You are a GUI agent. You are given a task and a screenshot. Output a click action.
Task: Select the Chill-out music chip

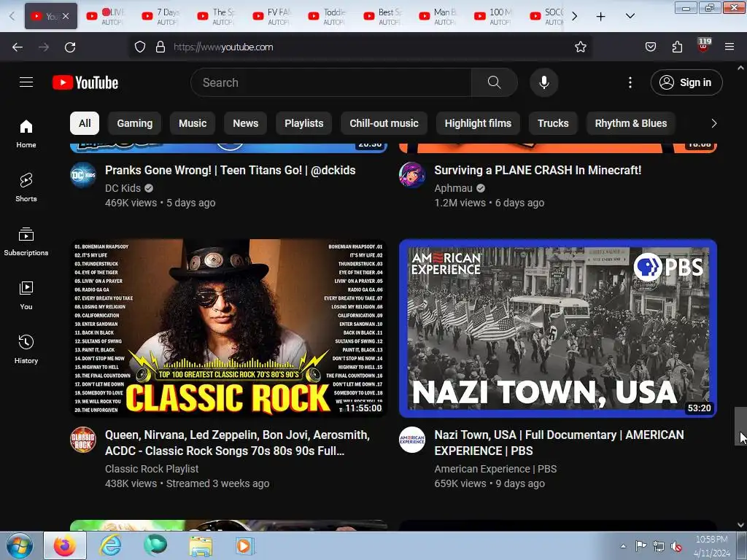[384, 123]
